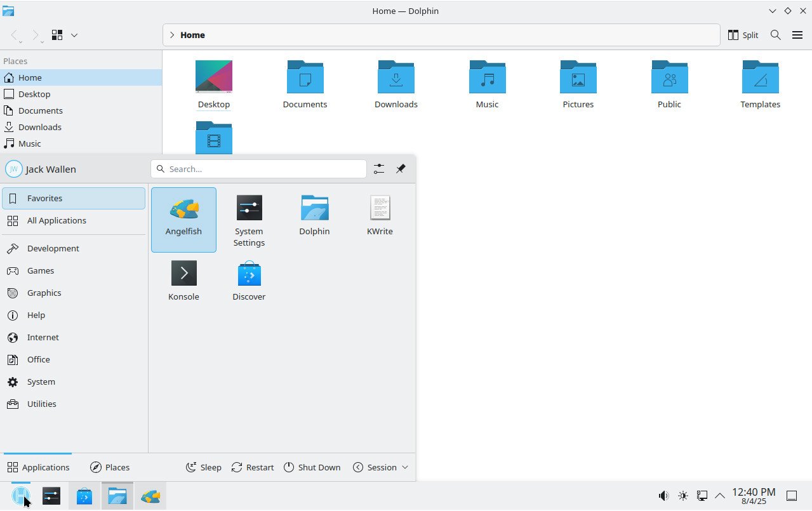Screen dimensions: 812x511
Task: Open the Office category
Action: 74,359
